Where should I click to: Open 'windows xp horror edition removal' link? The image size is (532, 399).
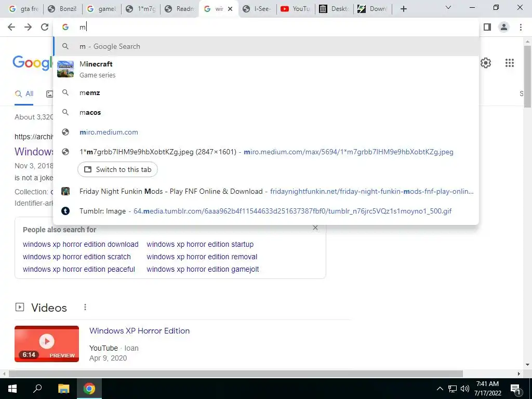[x=202, y=257]
